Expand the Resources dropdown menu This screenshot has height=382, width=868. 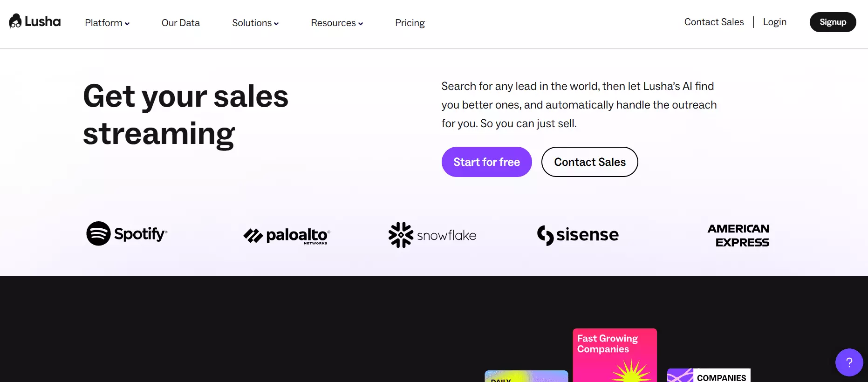[337, 23]
